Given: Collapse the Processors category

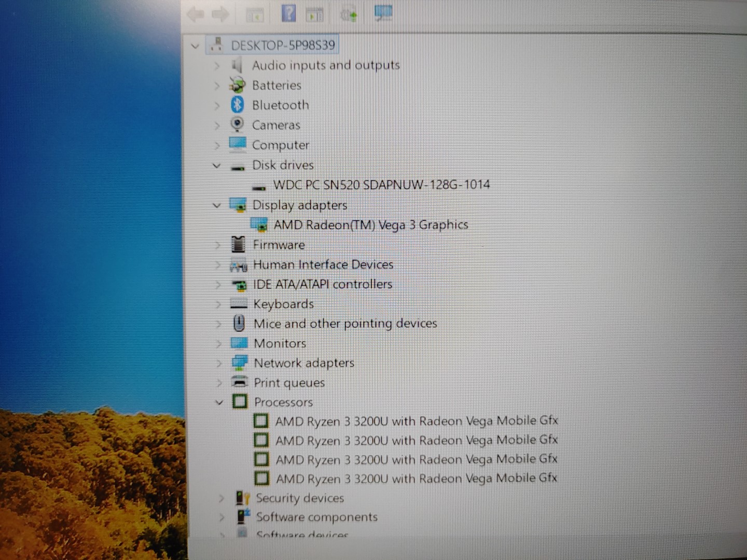Looking at the screenshot, I should point(219,402).
